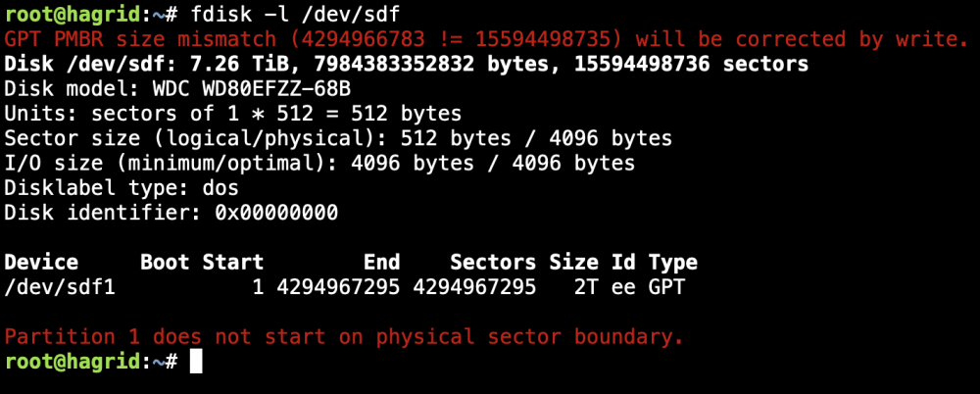Click the Disk identifier 0x00000000 value
This screenshot has height=394, width=980.
click(x=276, y=214)
